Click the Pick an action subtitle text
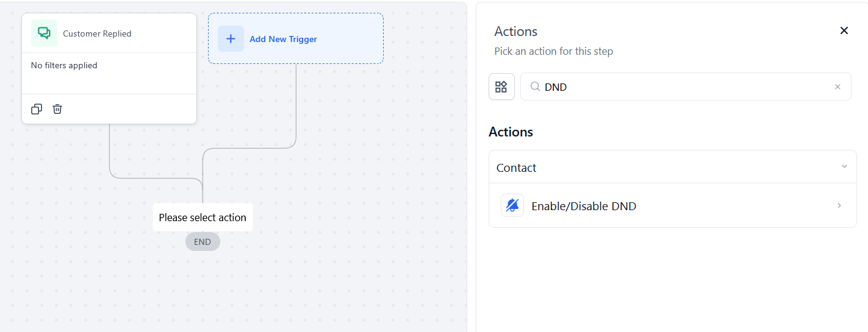 553,51
